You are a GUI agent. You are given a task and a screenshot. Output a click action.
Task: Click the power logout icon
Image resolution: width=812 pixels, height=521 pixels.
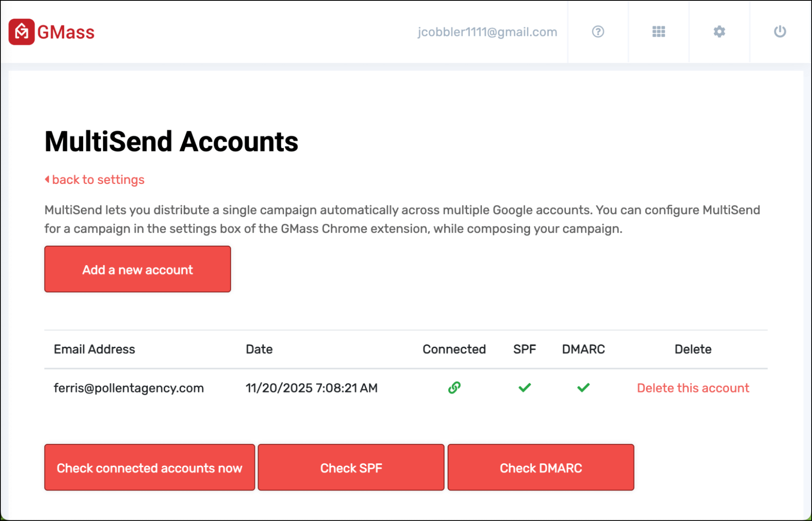[780, 32]
